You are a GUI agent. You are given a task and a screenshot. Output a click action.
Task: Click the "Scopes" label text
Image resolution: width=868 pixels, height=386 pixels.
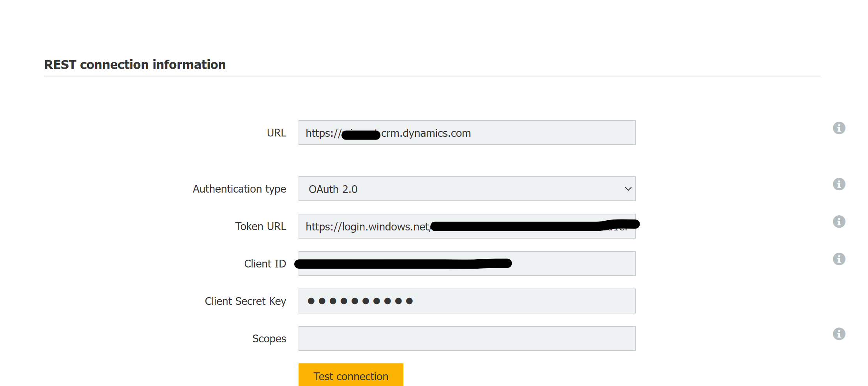[269, 339]
